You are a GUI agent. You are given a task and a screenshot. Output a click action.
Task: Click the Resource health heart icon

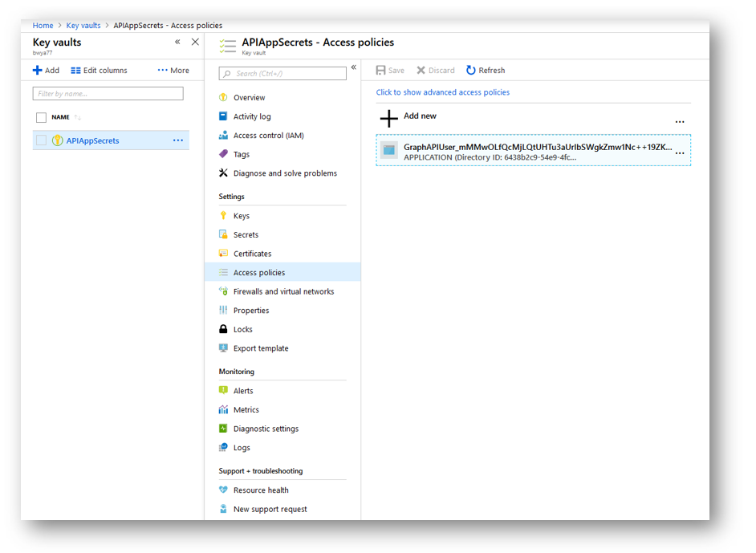tap(223, 490)
